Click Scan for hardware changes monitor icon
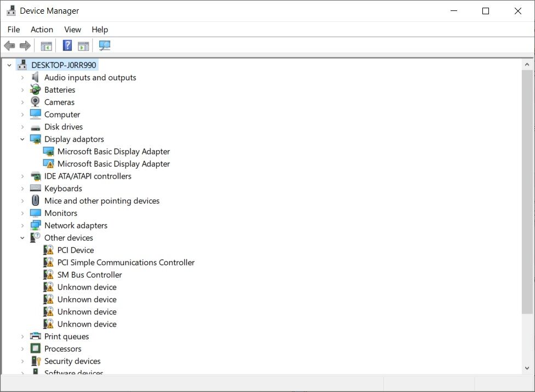The image size is (535, 392). pyautogui.click(x=104, y=46)
